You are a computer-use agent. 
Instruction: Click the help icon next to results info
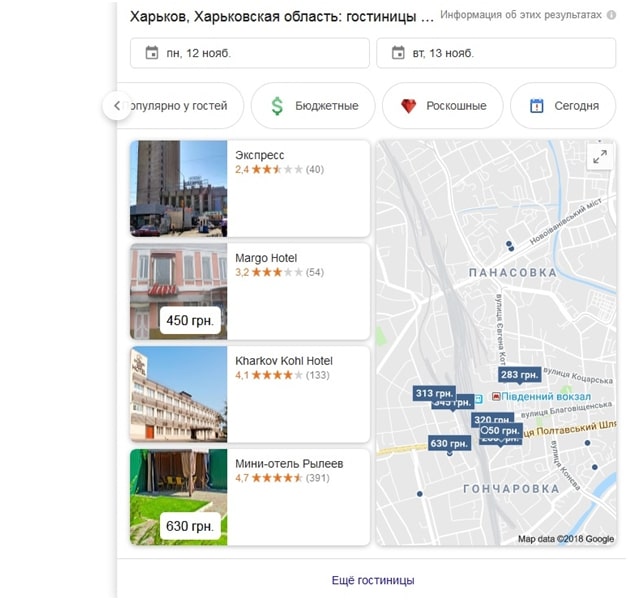610,16
